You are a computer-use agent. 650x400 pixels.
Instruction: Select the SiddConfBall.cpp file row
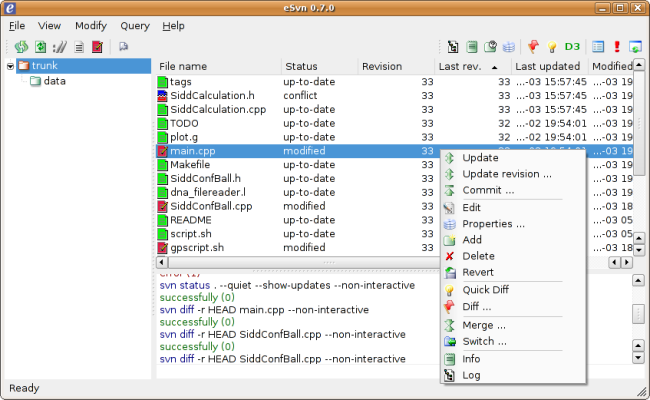click(210, 206)
